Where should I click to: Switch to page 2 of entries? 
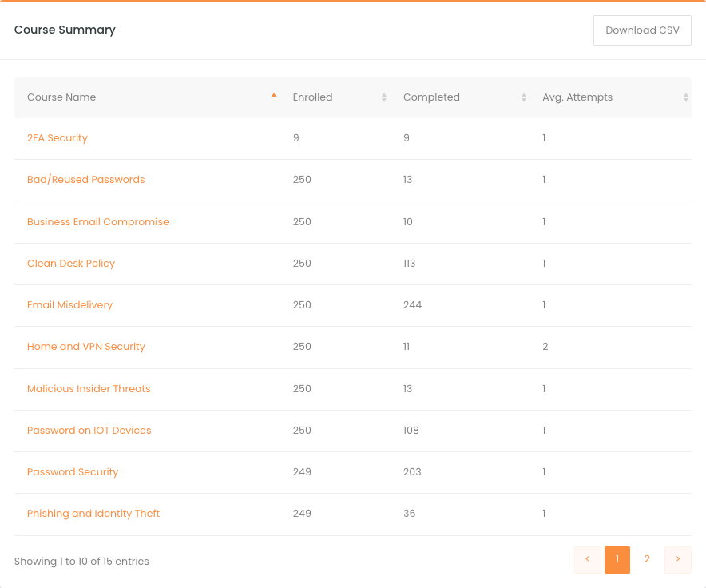pos(647,559)
